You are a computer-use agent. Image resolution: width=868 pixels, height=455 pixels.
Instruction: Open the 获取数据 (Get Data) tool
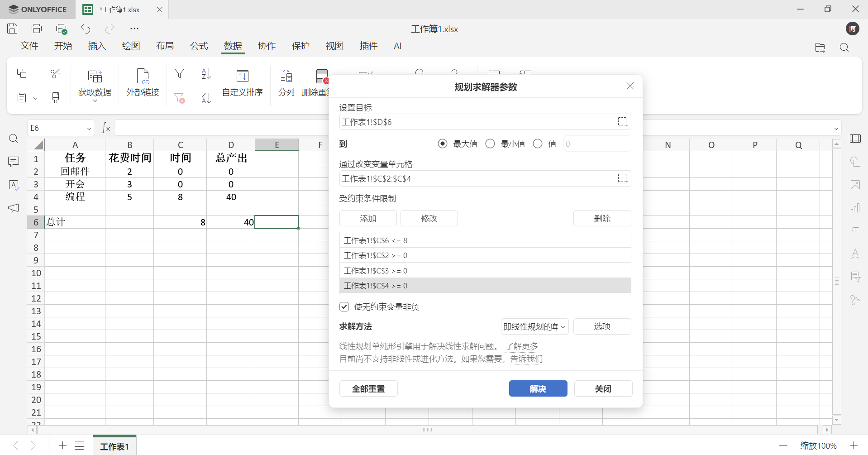click(95, 84)
